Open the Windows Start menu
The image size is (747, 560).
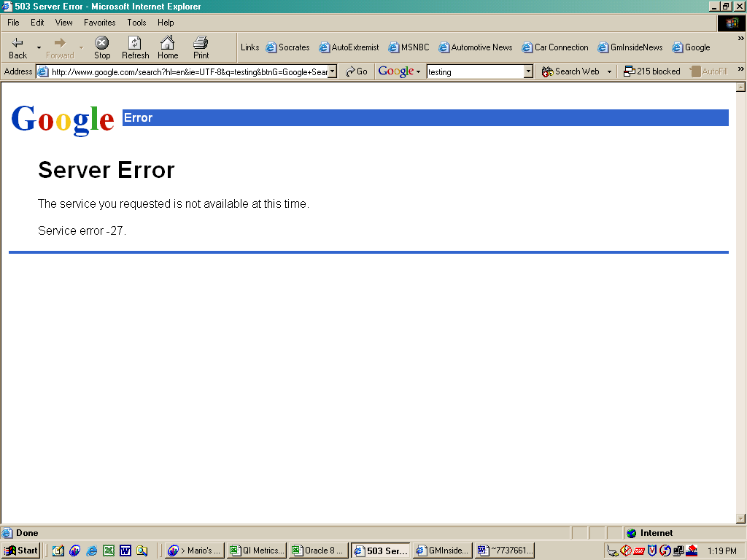pos(21,551)
